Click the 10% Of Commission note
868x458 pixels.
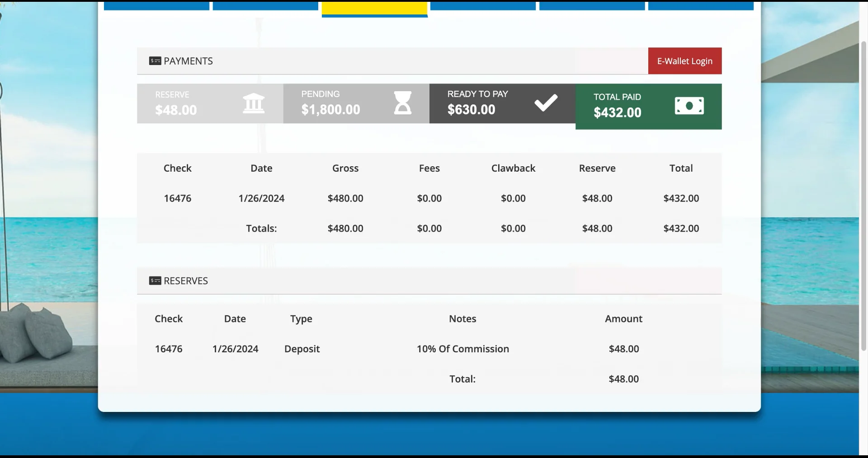462,349
